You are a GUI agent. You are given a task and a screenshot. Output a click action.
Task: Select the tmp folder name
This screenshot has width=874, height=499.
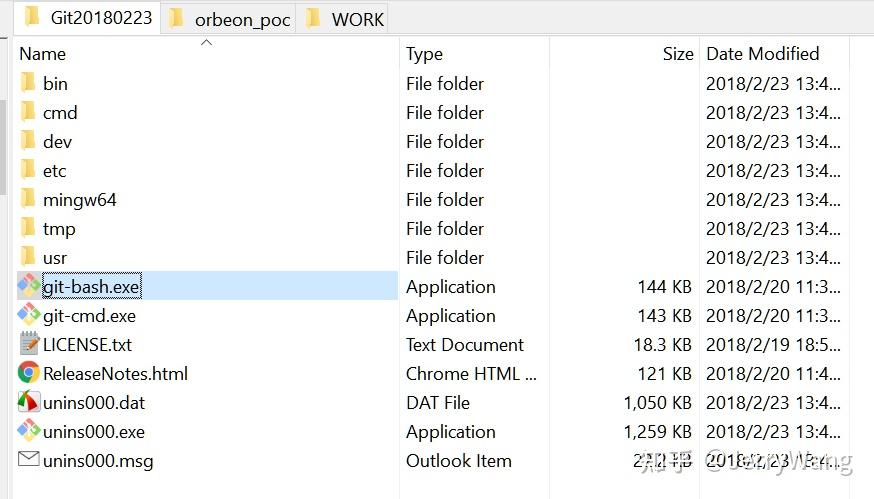59,229
